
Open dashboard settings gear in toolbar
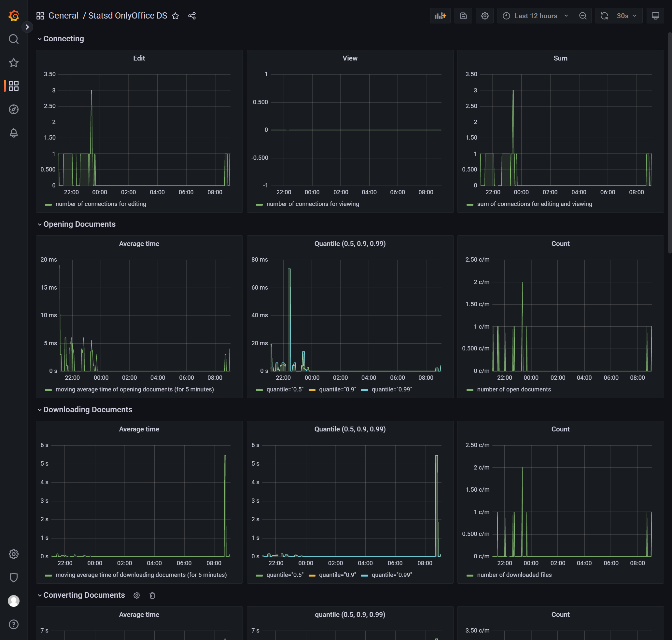485,16
